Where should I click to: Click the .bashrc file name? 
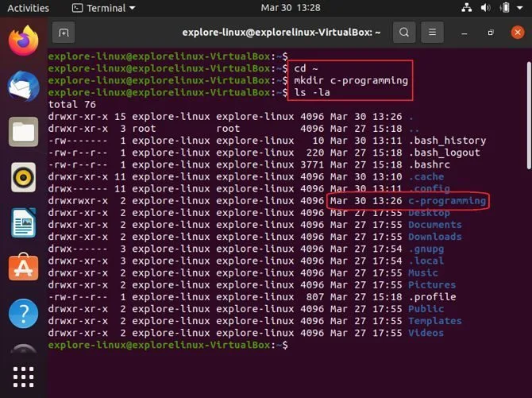coord(430,164)
